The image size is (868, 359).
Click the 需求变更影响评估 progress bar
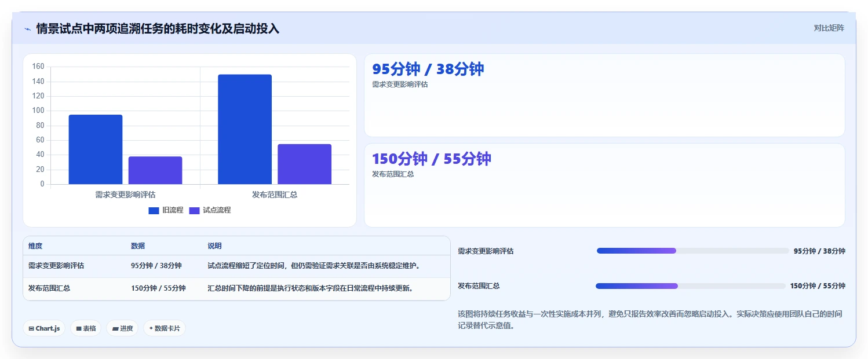point(693,251)
